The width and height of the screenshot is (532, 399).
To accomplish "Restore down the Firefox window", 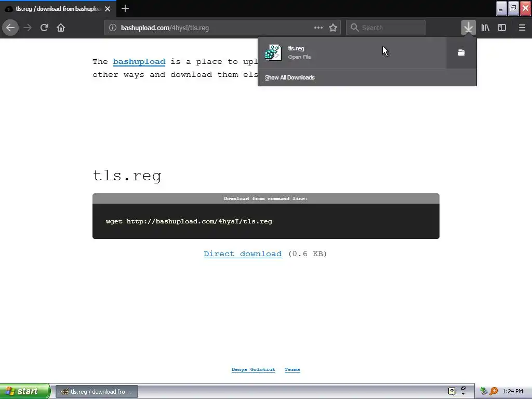I will click(513, 8).
